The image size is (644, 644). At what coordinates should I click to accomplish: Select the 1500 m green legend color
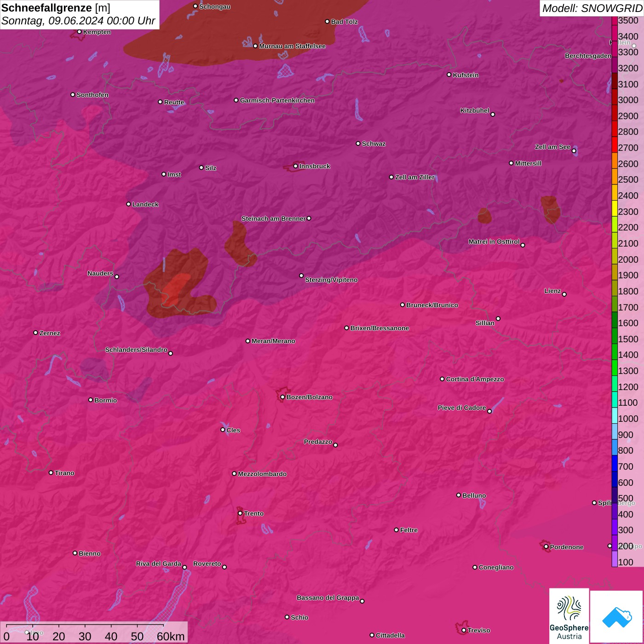pos(615,336)
